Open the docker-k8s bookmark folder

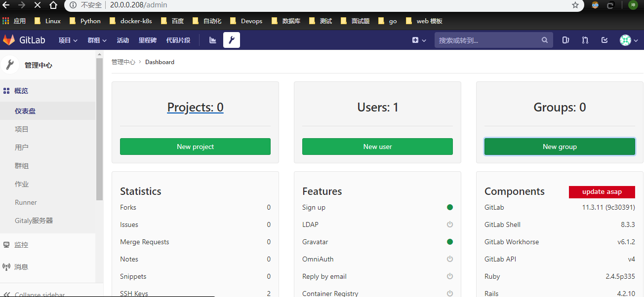click(131, 21)
